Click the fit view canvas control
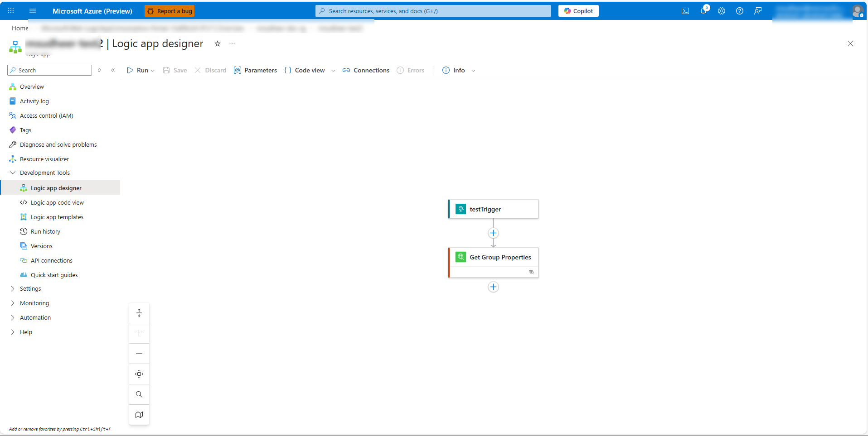The width and height of the screenshot is (868, 436). click(139, 374)
